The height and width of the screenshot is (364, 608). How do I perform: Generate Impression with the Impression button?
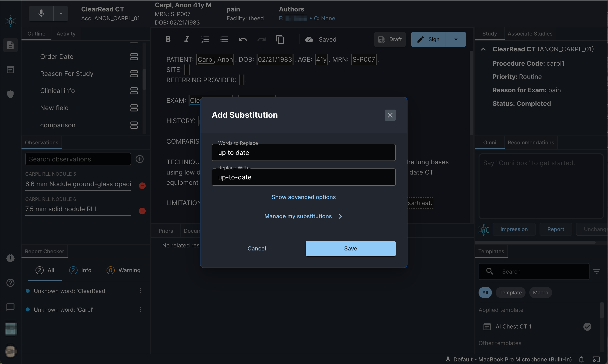click(x=514, y=229)
